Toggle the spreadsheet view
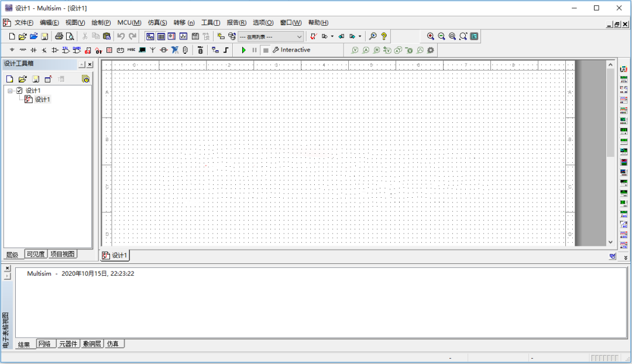Image resolution: width=632 pixels, height=364 pixels. point(161,36)
